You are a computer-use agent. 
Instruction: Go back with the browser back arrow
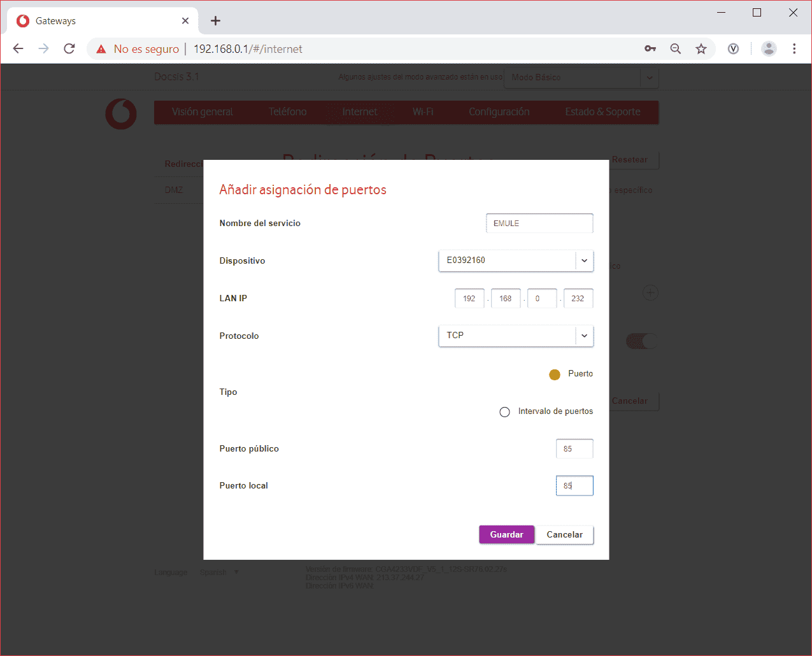click(18, 48)
